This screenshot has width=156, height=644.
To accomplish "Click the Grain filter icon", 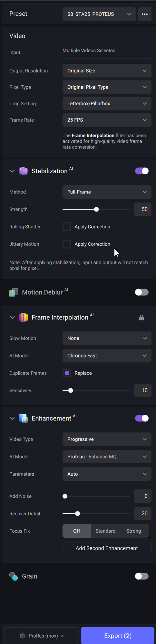I will tap(14, 576).
